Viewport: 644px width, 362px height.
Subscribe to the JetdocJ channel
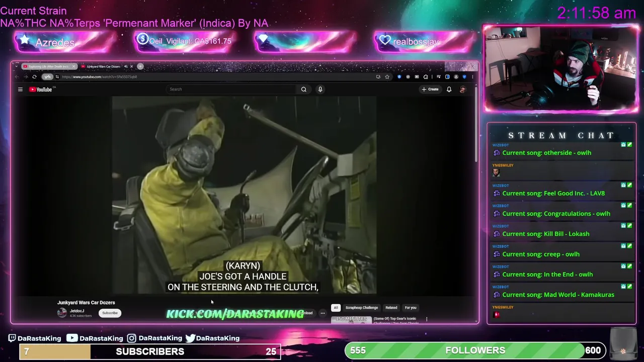(x=110, y=313)
